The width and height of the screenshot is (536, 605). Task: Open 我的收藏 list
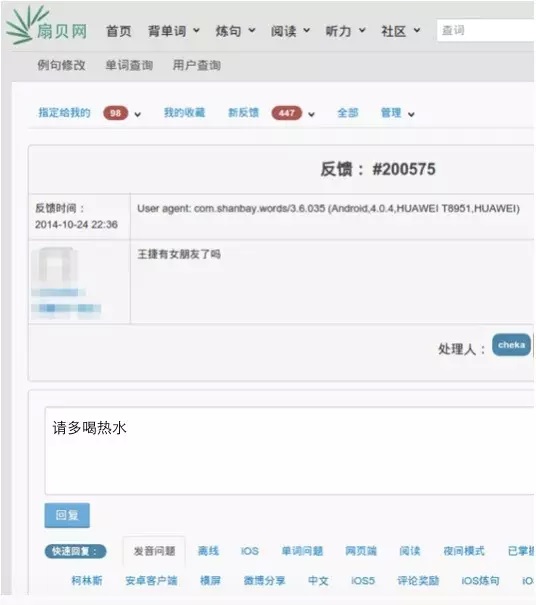[184, 113]
